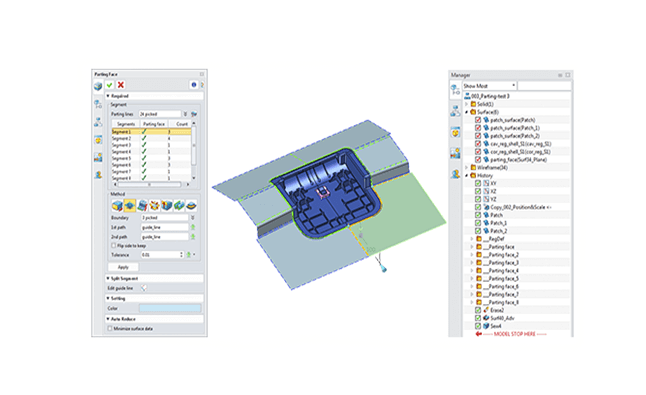Image resolution: width=646 pixels, height=395 pixels.
Task: Pick the last method icon in Method row
Action: [x=191, y=205]
